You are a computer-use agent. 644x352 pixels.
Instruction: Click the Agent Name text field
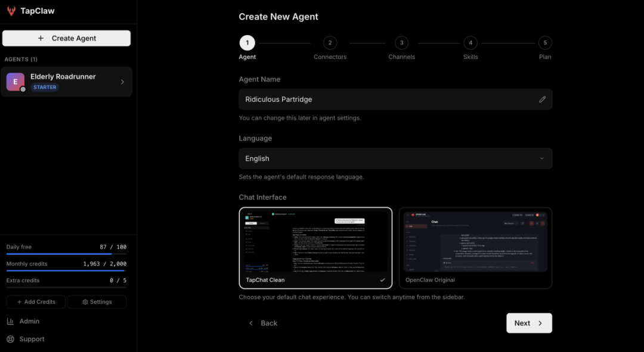[388, 99]
